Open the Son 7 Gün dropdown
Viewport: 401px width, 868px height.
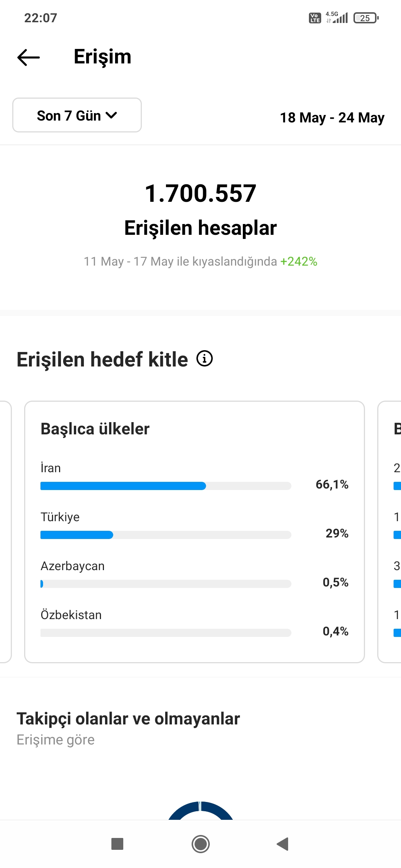77,115
